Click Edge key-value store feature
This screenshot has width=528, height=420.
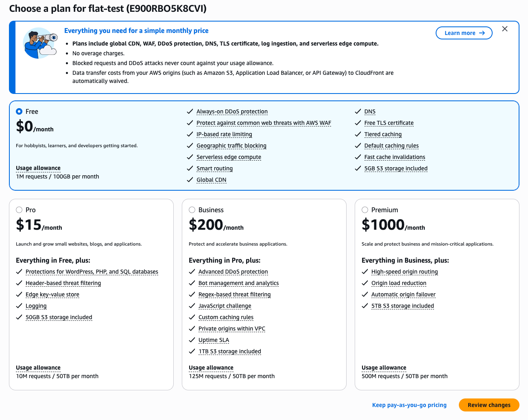point(52,294)
